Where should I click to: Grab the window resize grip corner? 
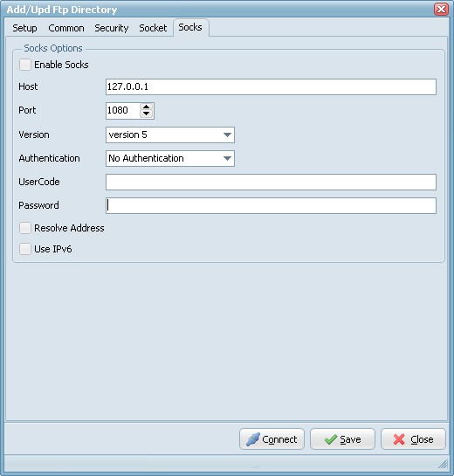(x=443, y=464)
